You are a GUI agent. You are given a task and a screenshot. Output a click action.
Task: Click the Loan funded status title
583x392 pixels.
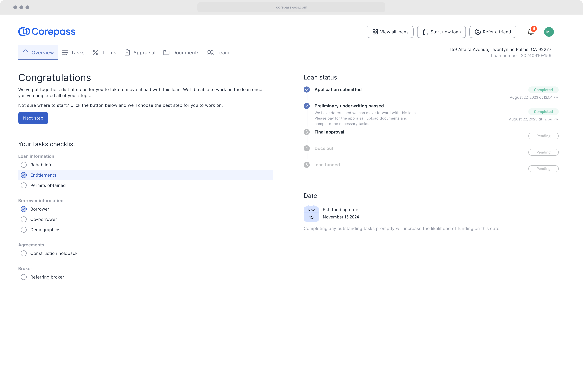click(327, 165)
